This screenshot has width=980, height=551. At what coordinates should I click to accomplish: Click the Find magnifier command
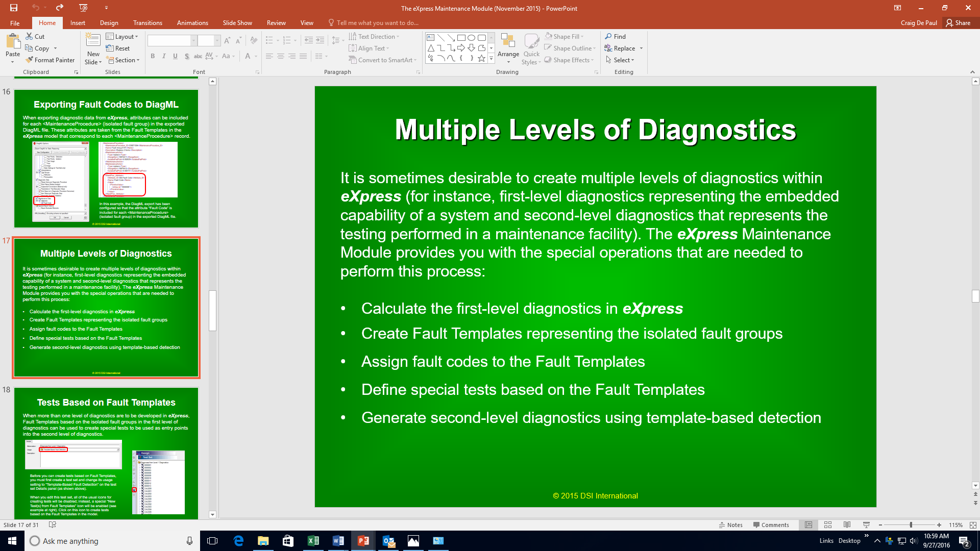(x=616, y=36)
